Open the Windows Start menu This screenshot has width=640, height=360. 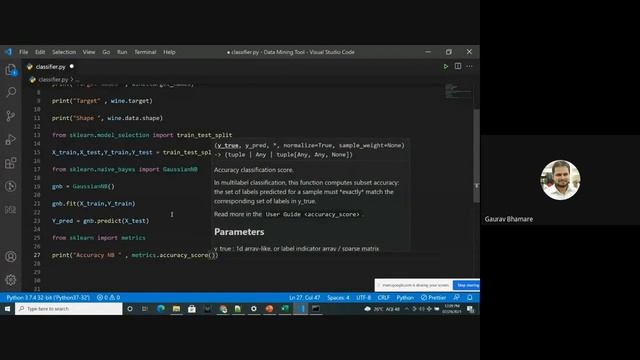tap(7, 309)
